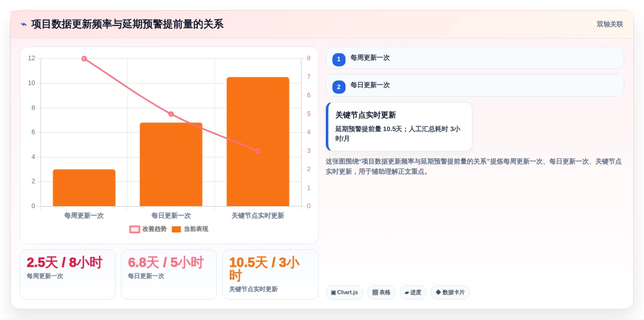This screenshot has width=644, height=320.
Task: Click the description paragraph starting 这张图围绕
Action: pyautogui.click(x=474, y=167)
